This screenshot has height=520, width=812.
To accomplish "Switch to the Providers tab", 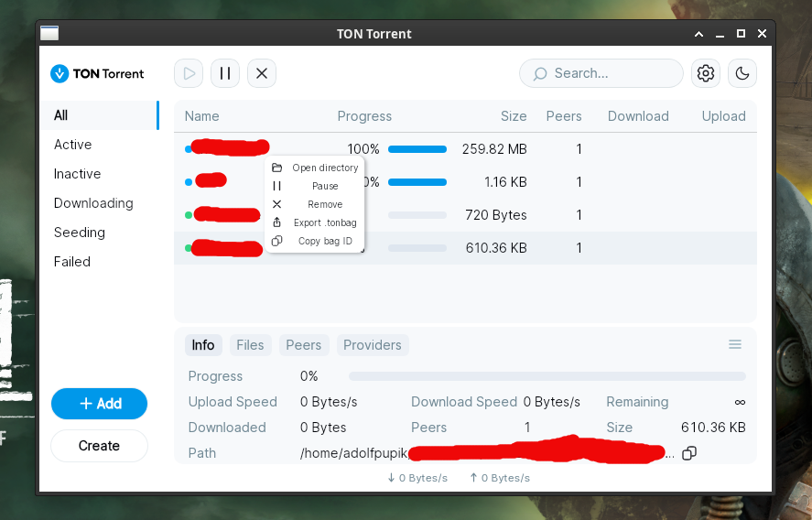I will [372, 345].
